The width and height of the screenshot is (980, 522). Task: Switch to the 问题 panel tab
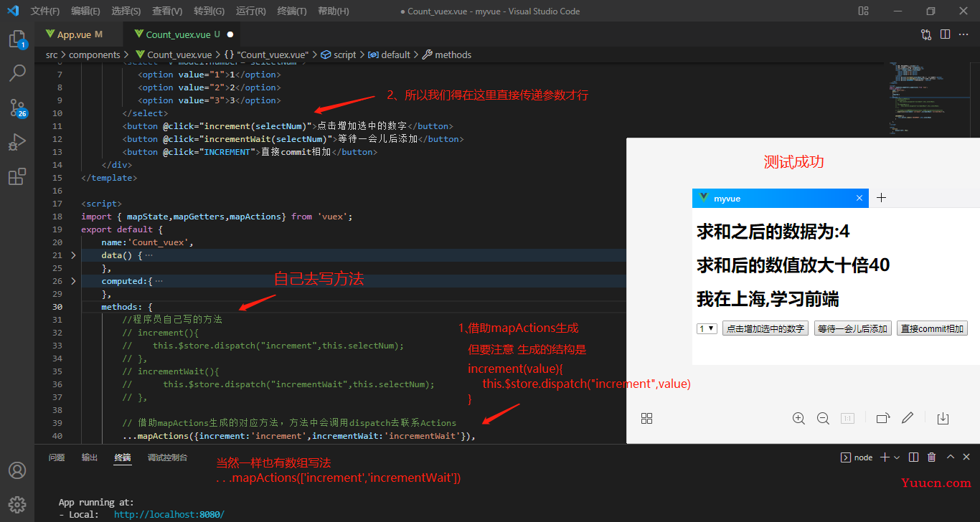point(57,457)
